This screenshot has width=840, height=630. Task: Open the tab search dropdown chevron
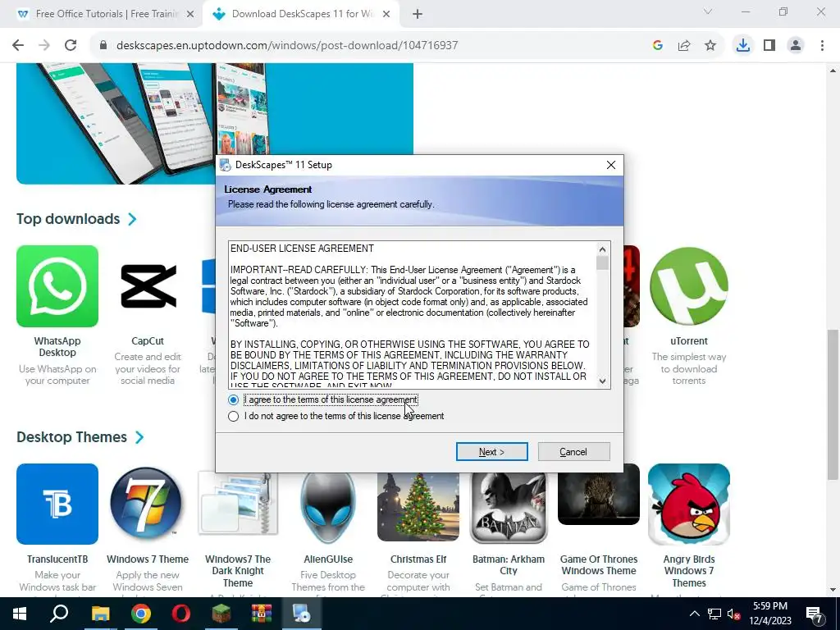pyautogui.click(x=708, y=11)
